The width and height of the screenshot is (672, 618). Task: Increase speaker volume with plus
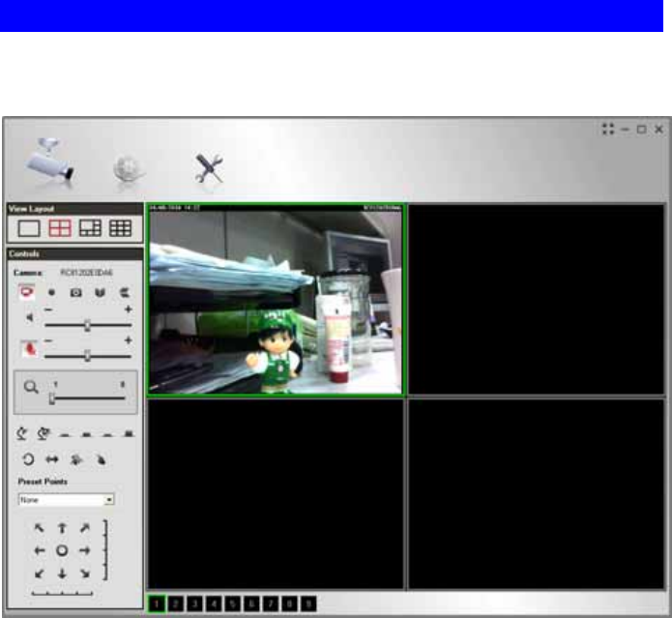(x=128, y=309)
